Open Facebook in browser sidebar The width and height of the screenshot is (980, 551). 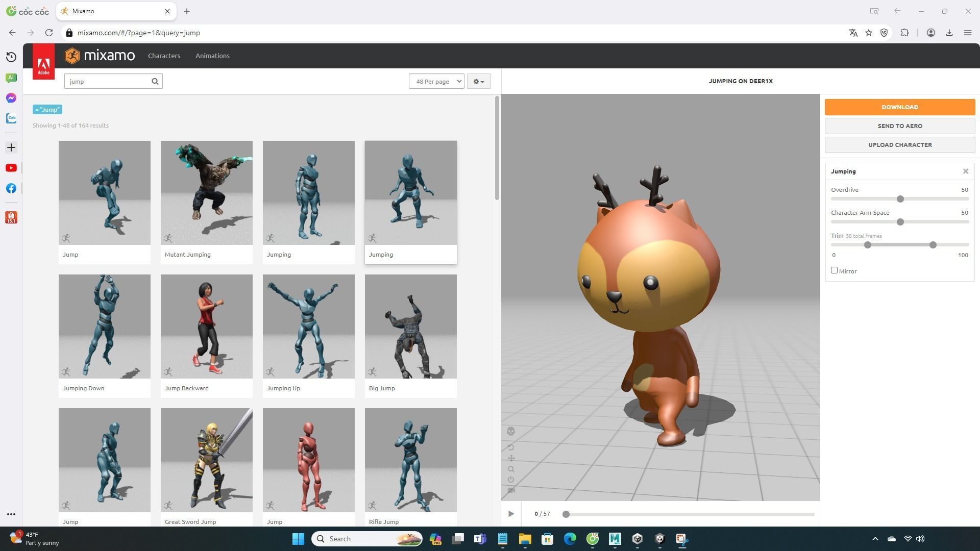pyautogui.click(x=11, y=188)
